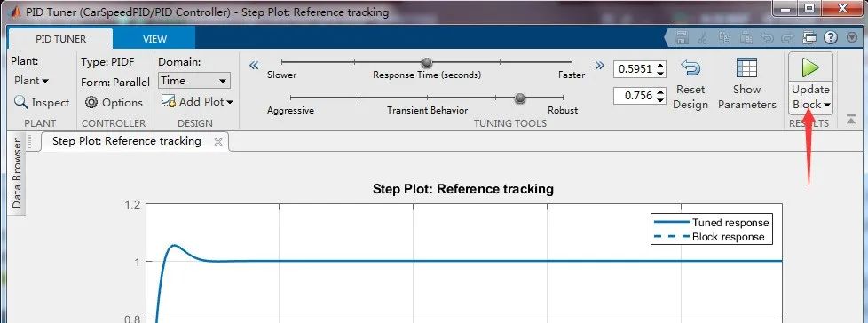Open the Help question mark icon
868x323 pixels.
831,37
